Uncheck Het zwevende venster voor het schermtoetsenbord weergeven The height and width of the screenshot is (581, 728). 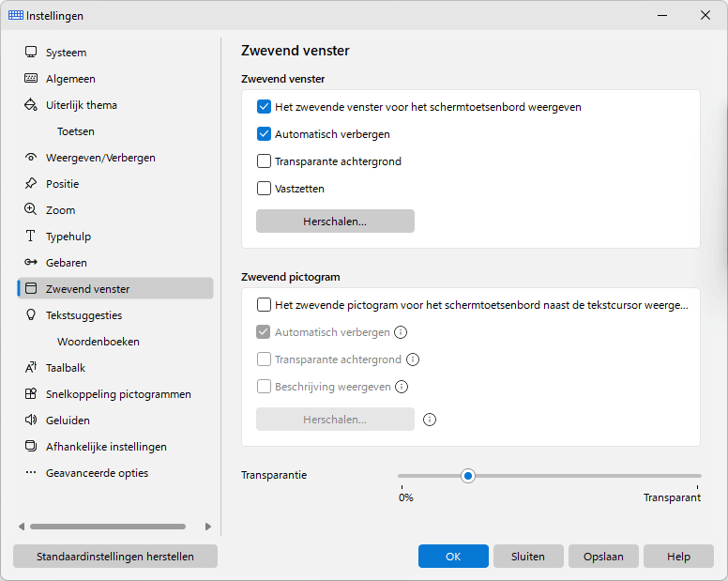[264, 107]
